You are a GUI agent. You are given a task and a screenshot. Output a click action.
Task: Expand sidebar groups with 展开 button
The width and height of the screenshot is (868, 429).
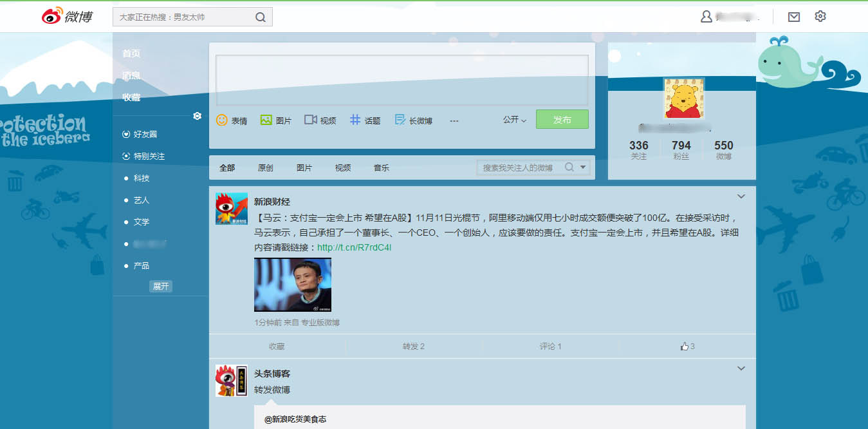coord(161,287)
